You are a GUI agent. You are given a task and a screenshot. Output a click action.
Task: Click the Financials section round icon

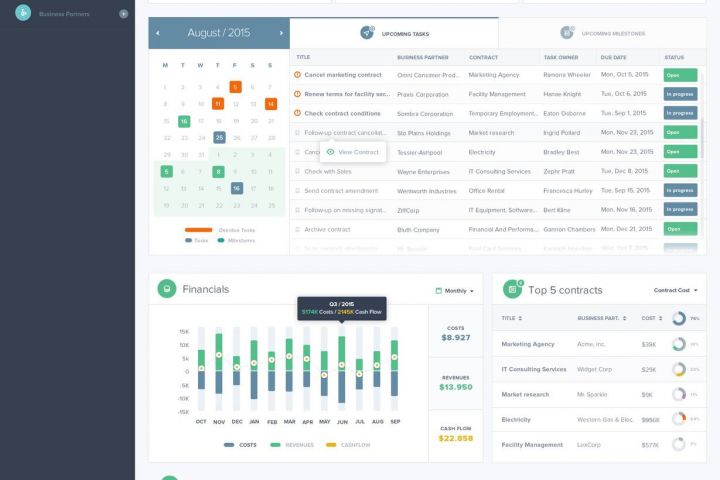coord(167,289)
